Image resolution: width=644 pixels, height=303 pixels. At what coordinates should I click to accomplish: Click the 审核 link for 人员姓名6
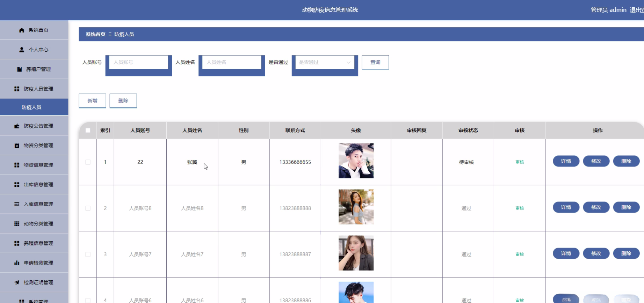[520, 300]
